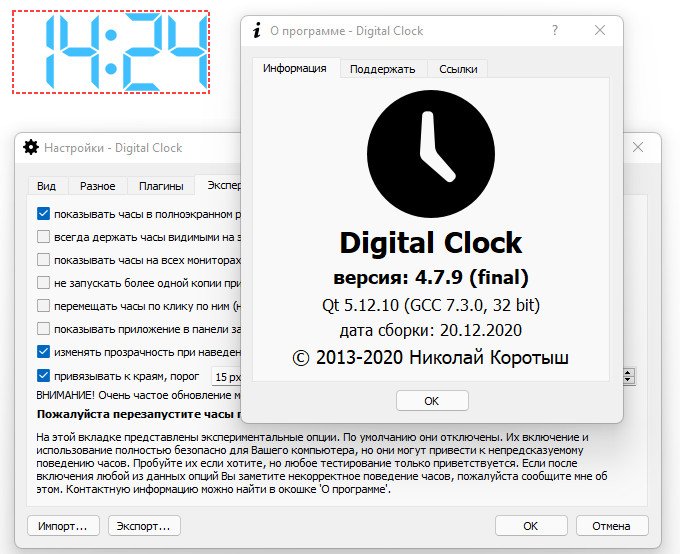This screenshot has height=554, width=680.
Task: Close the About Digital Clock dialog
Action: 600,30
